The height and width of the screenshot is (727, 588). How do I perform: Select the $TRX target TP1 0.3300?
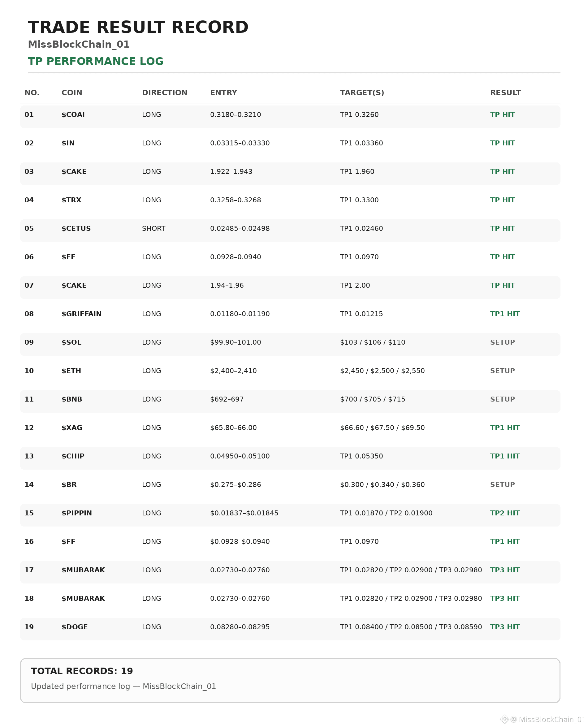pyautogui.click(x=359, y=200)
